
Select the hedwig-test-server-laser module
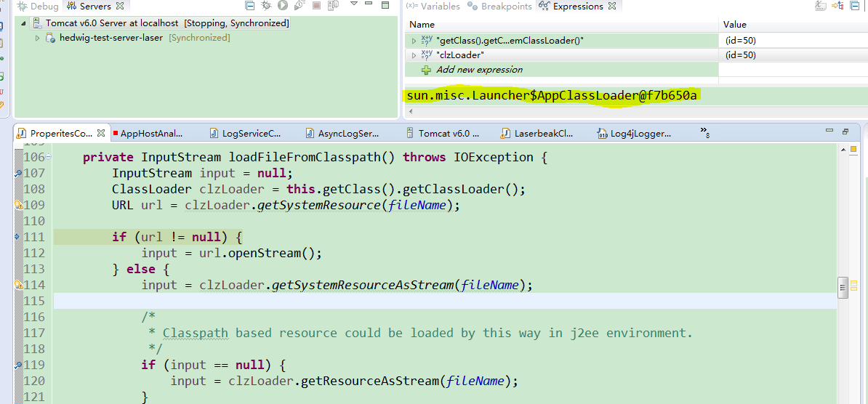pos(138,39)
